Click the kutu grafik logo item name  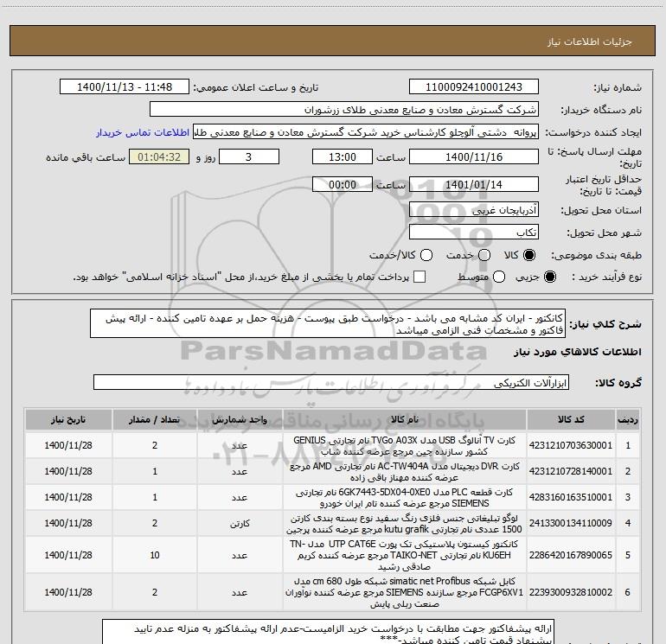[405, 524]
